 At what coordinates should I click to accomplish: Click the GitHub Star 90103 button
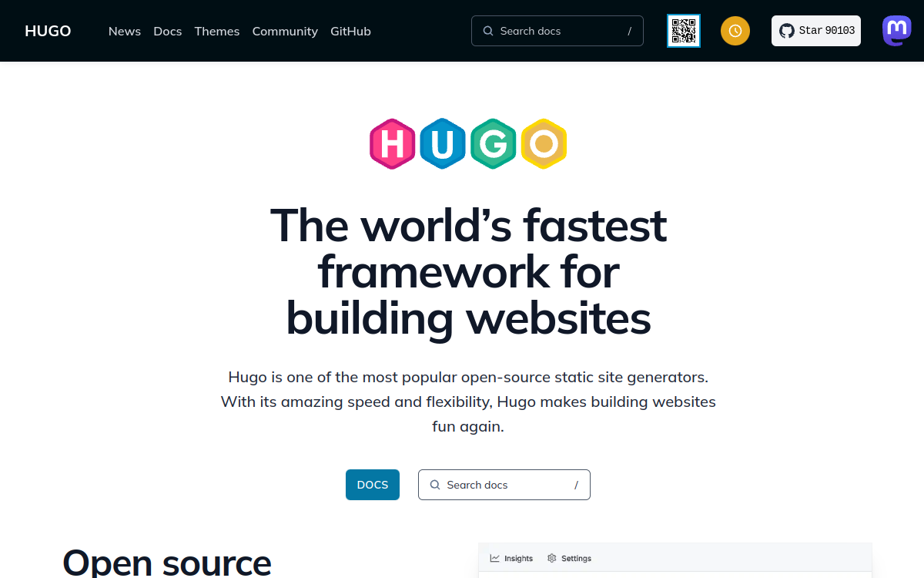pyautogui.click(x=816, y=31)
